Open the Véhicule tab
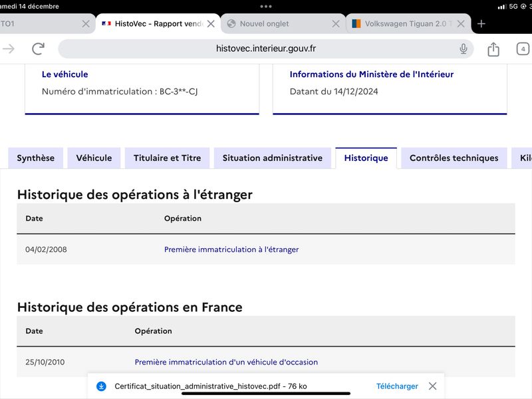Image resolution: width=532 pixels, height=399 pixels. (x=94, y=158)
